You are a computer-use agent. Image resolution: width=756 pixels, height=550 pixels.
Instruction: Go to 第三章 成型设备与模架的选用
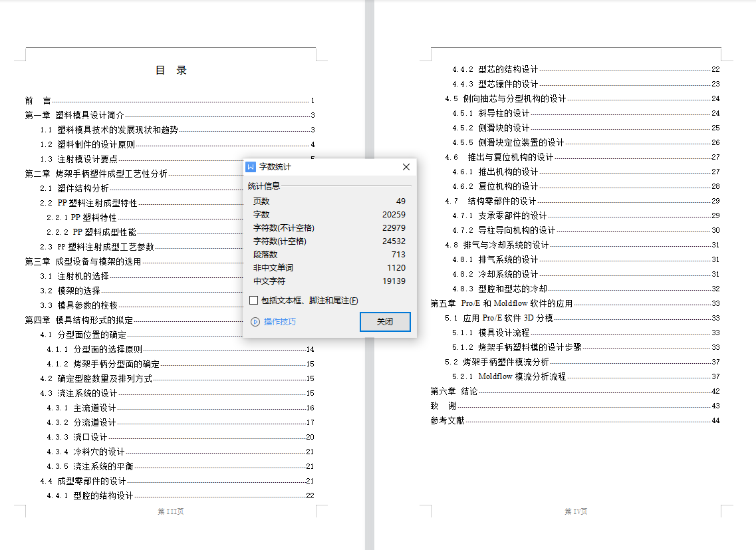click(83, 261)
